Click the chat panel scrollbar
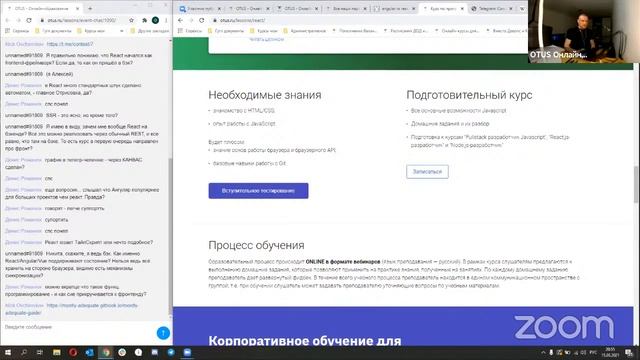Screen dimensions: 640x360 point(171,235)
